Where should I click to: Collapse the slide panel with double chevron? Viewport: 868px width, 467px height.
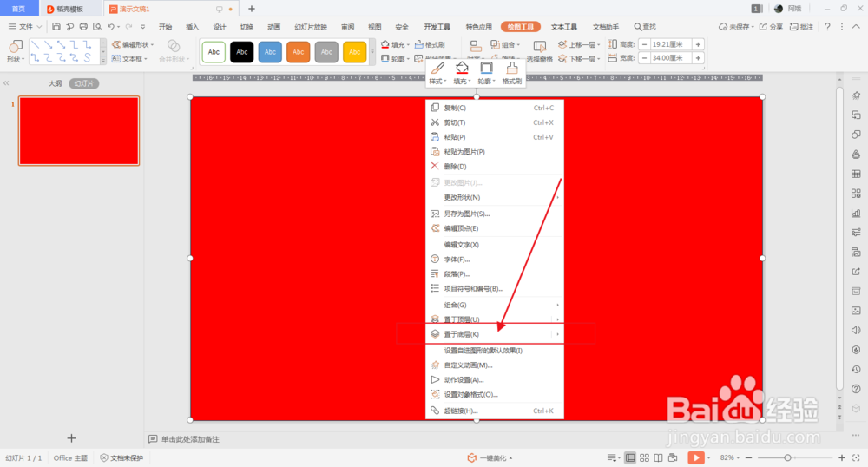(6, 83)
